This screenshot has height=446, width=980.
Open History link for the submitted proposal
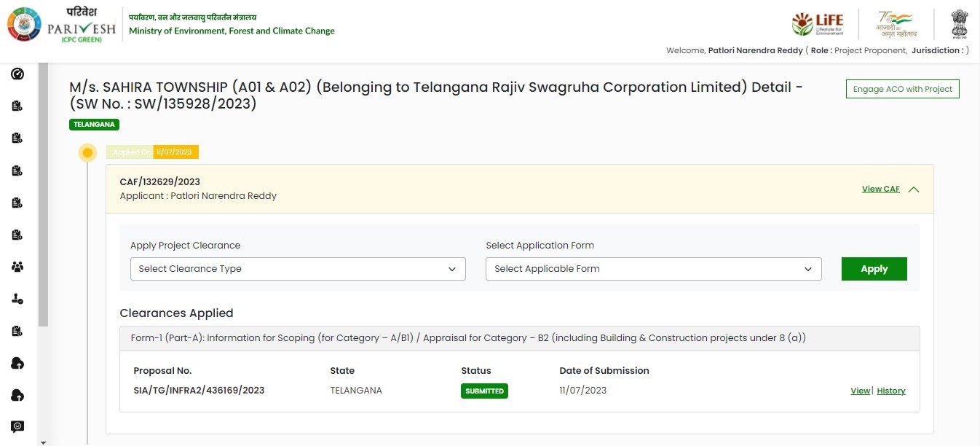pyautogui.click(x=891, y=391)
